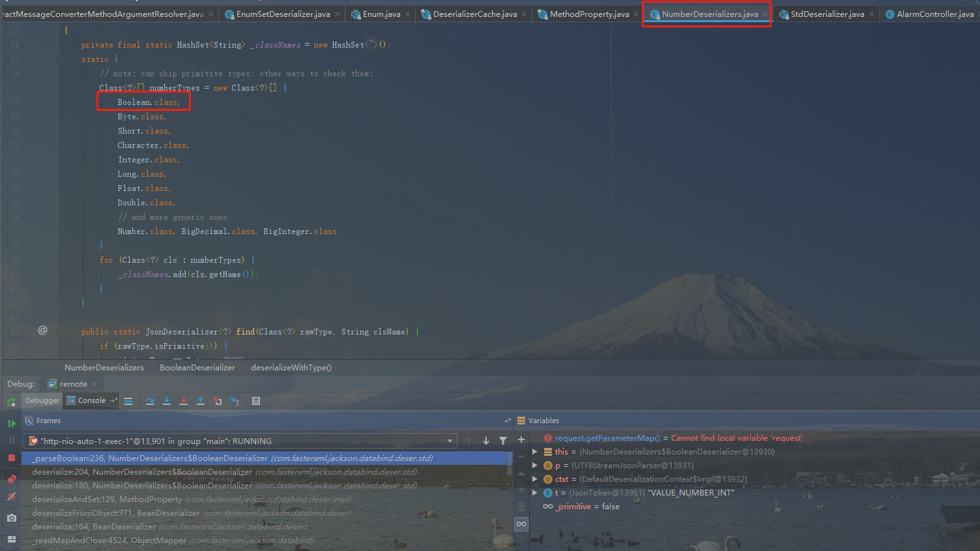Click the deserializeWithType() breadcrumb

[x=291, y=368]
